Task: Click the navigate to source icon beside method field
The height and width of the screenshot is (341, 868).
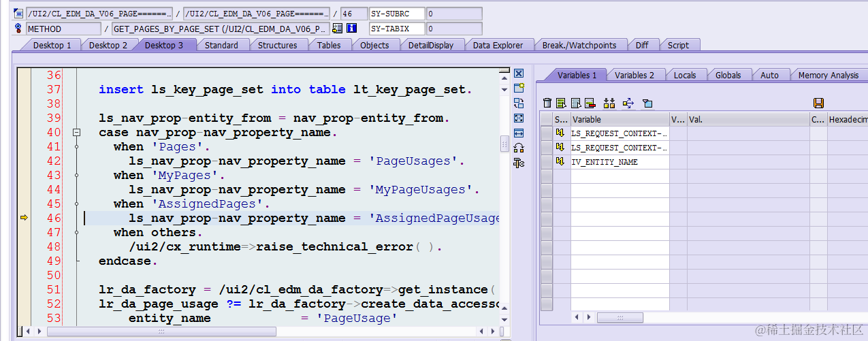Action: [337, 29]
